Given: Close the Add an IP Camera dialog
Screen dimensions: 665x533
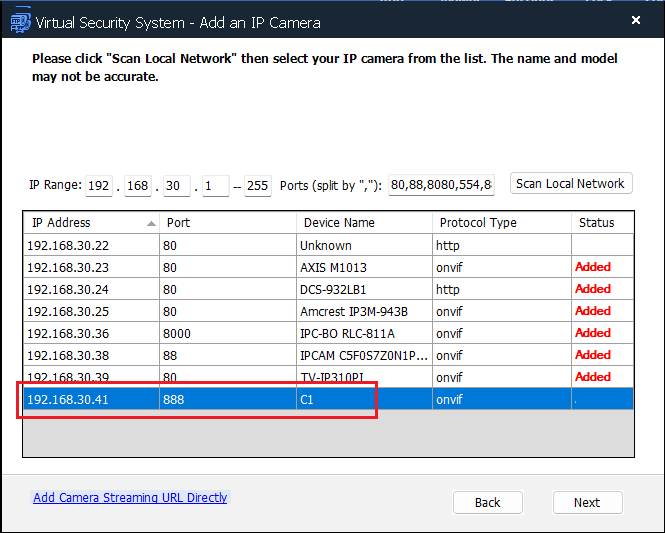Looking at the screenshot, I should 636,20.
